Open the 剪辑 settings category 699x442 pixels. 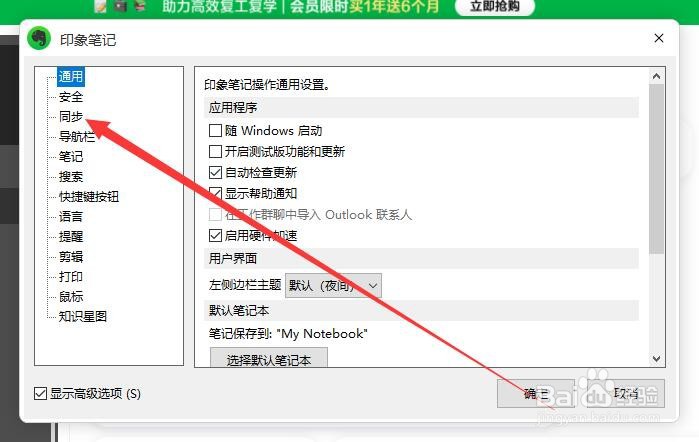click(x=70, y=256)
